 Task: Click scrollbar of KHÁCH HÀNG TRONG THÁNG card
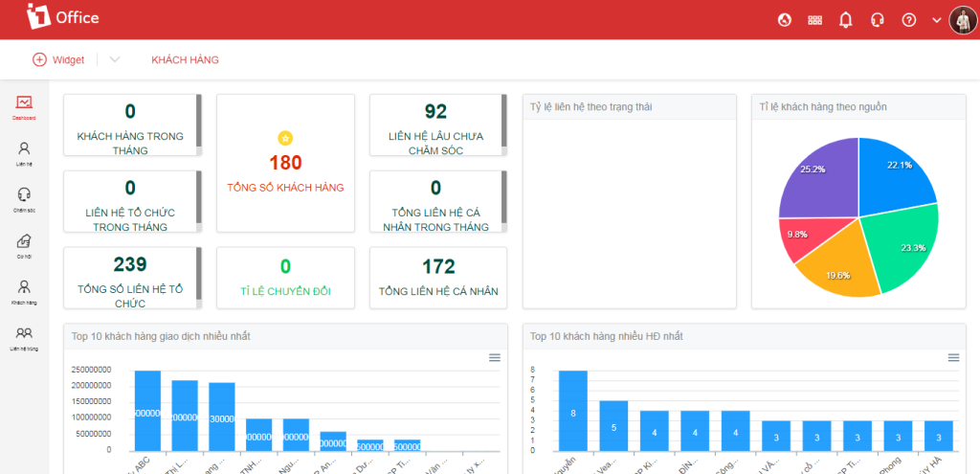pos(199,121)
